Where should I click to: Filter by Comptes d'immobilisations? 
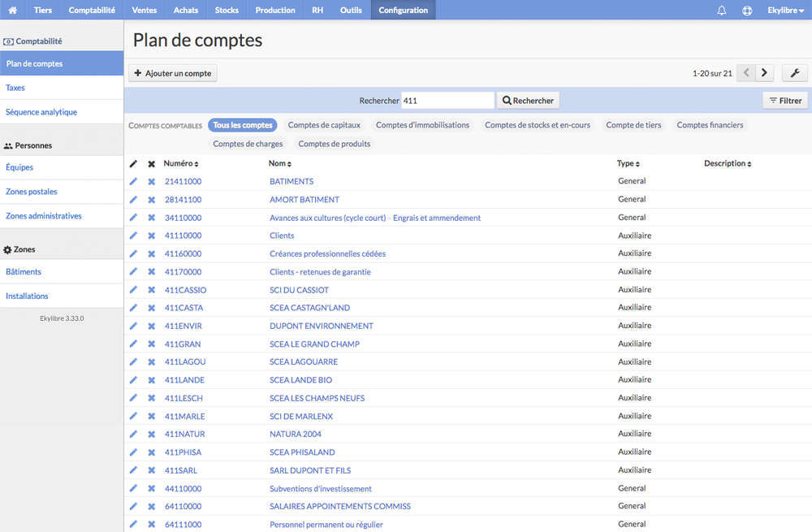[422, 125]
